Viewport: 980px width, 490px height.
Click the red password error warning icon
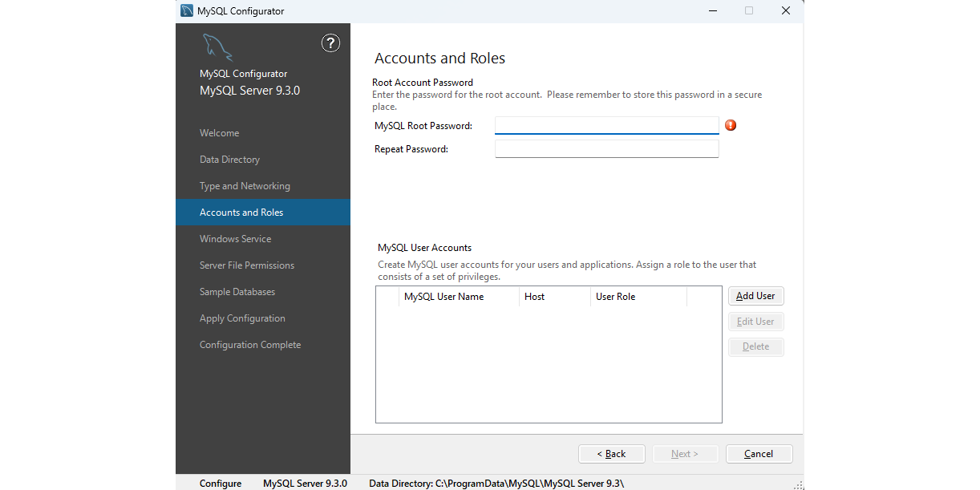(731, 125)
